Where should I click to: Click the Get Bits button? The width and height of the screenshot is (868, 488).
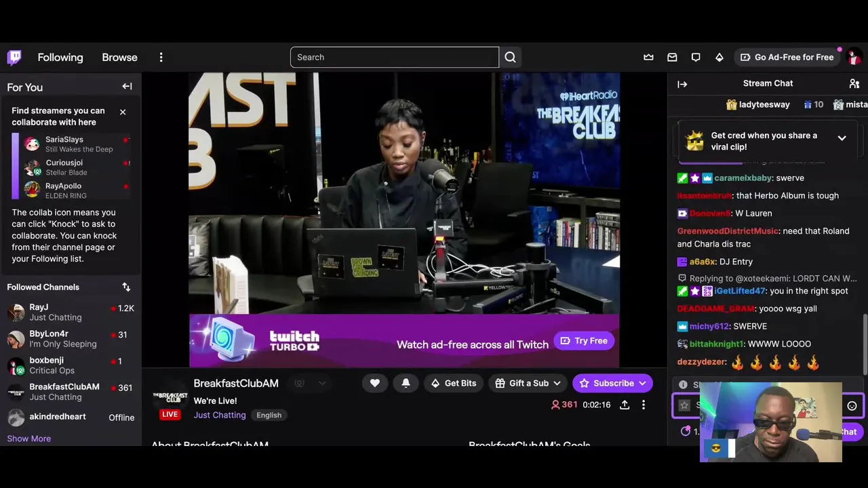point(454,384)
